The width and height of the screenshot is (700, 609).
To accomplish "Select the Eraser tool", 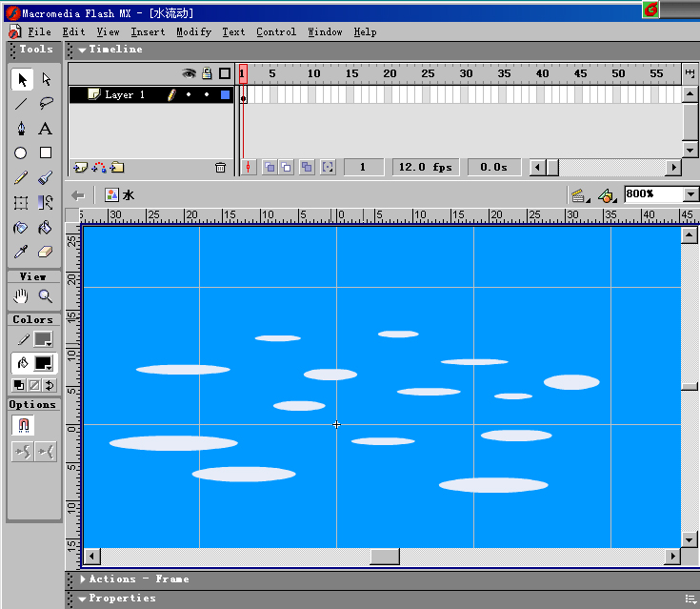I will tap(46, 252).
